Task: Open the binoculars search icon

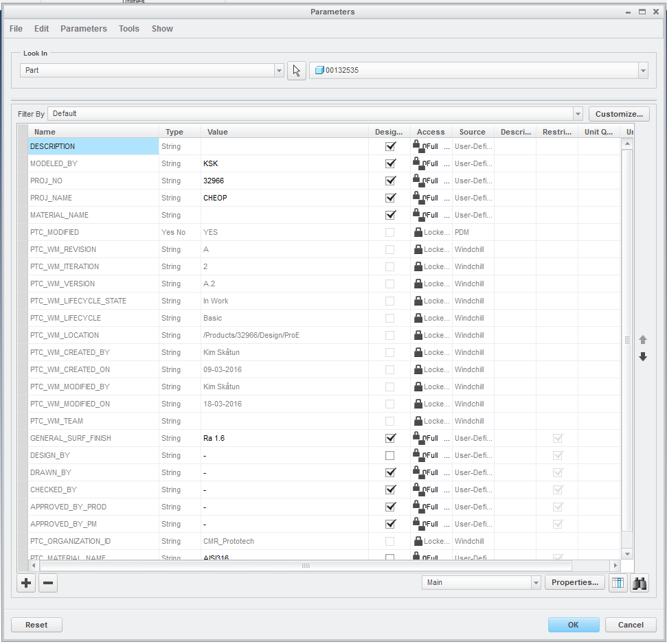Action: pyautogui.click(x=640, y=583)
